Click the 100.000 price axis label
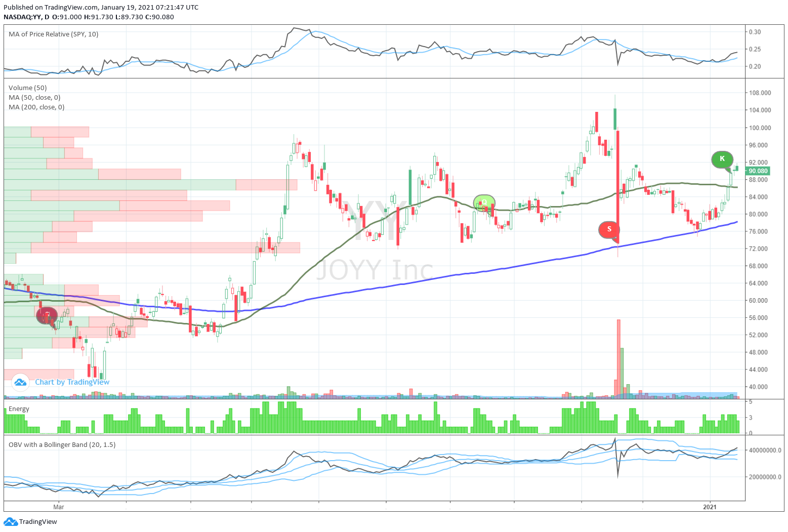Viewport: 788px width, 532px height. click(760, 128)
